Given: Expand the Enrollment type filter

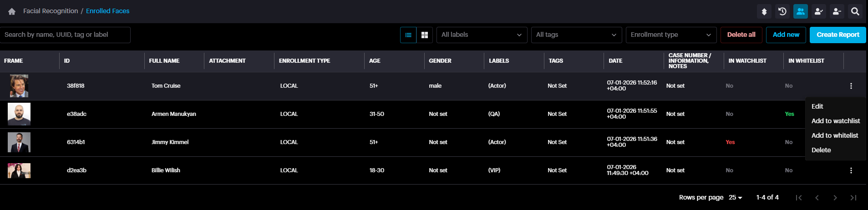Looking at the screenshot, I should (x=671, y=35).
